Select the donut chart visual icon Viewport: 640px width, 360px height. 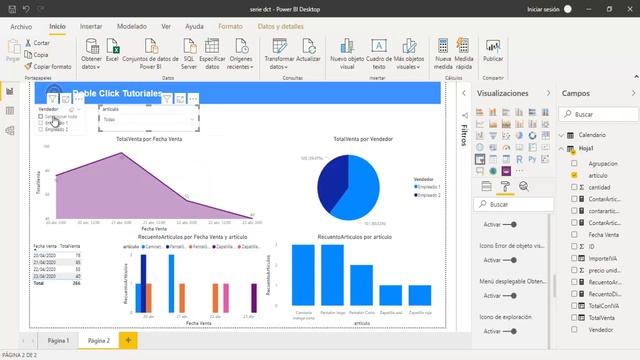pyautogui.click(x=532, y=136)
